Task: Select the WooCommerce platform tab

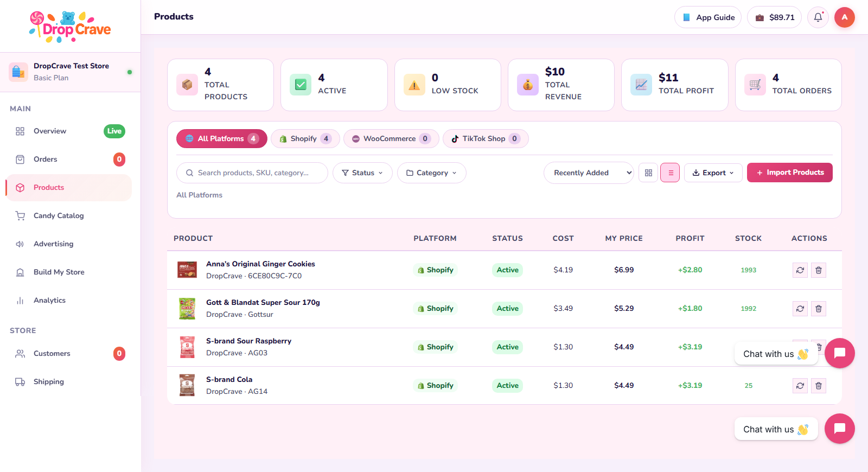Action: point(391,138)
